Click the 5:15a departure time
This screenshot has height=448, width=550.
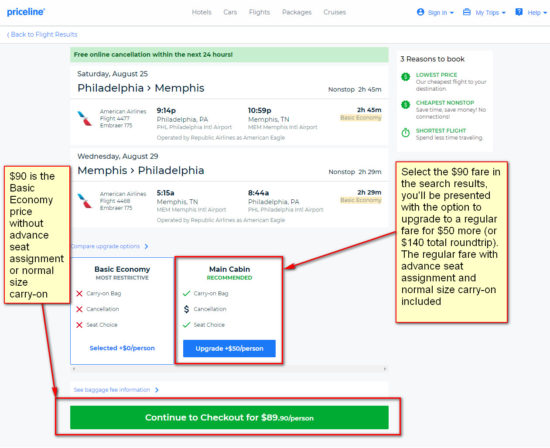pyautogui.click(x=166, y=193)
